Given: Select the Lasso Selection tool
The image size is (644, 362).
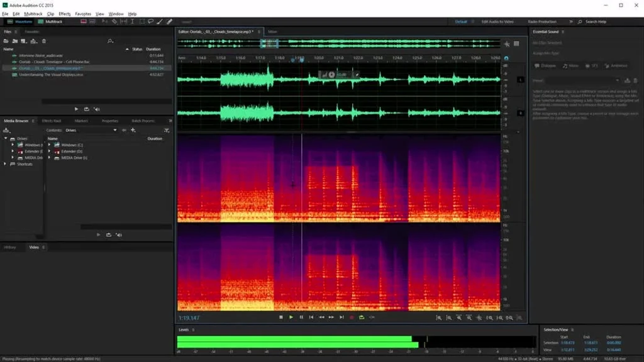Looking at the screenshot, I should pos(151,21).
